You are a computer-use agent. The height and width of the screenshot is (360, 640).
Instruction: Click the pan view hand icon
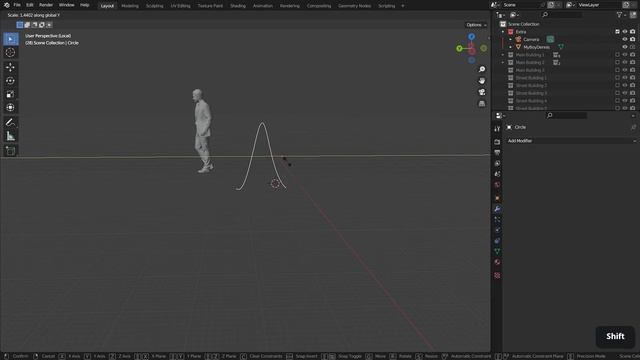click(x=482, y=81)
